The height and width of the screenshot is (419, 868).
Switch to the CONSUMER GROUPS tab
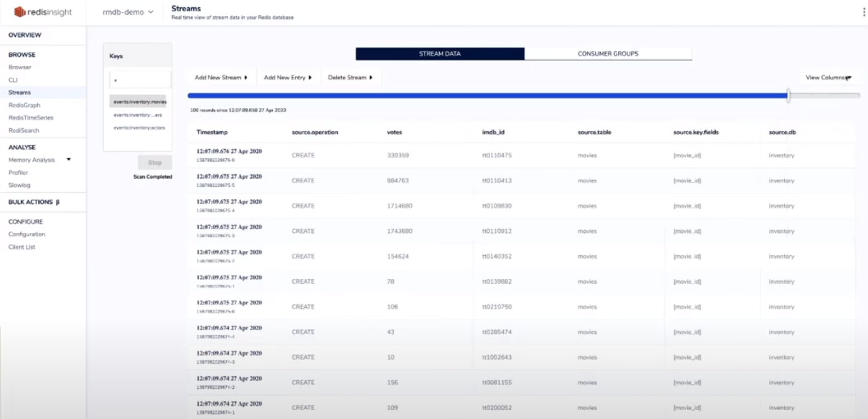[608, 54]
